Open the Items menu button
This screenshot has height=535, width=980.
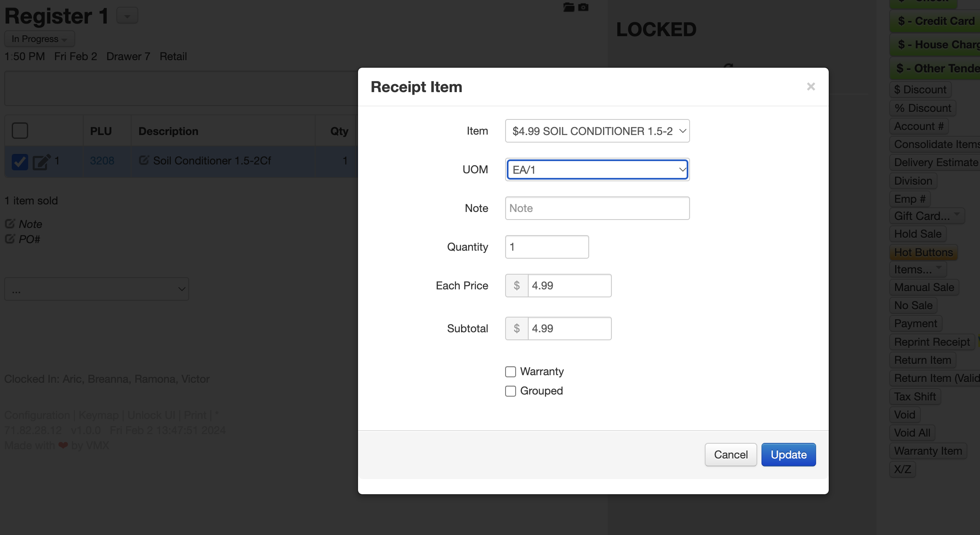click(x=917, y=269)
